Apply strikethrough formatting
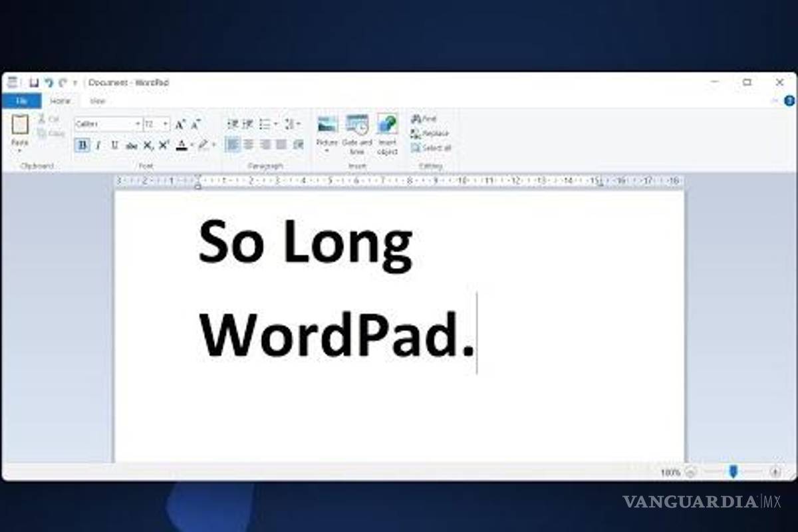Screen dimensions: 798x532 (132, 145)
